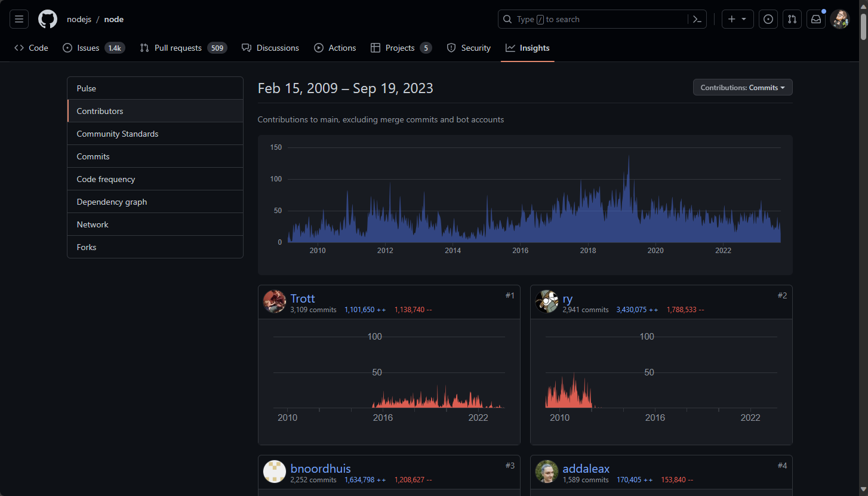Open the Trott contributor profile link
Image resolution: width=868 pixels, height=496 pixels.
point(303,298)
